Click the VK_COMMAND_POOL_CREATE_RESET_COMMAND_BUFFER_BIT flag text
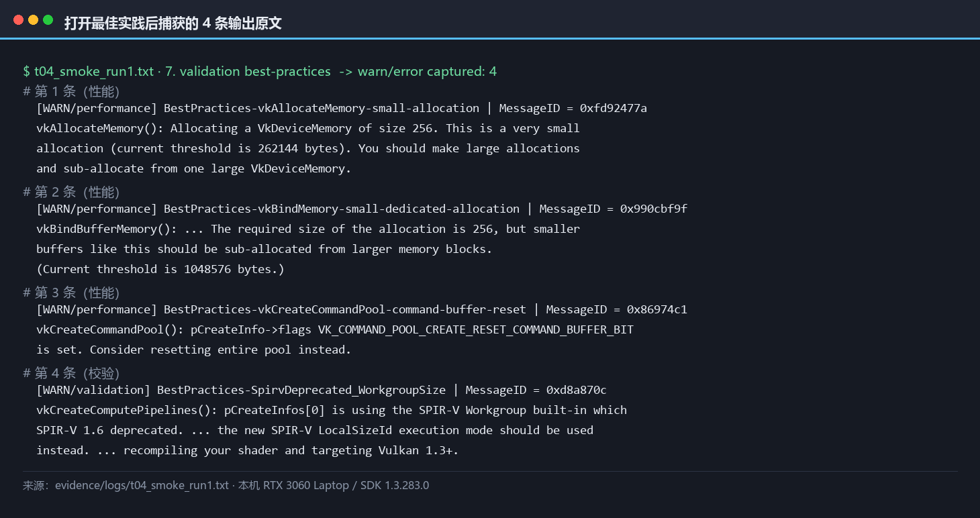The height and width of the screenshot is (518, 980). tap(476, 329)
